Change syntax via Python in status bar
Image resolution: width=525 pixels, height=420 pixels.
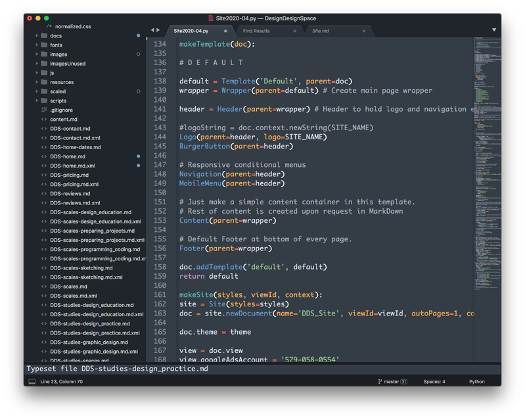point(476,381)
